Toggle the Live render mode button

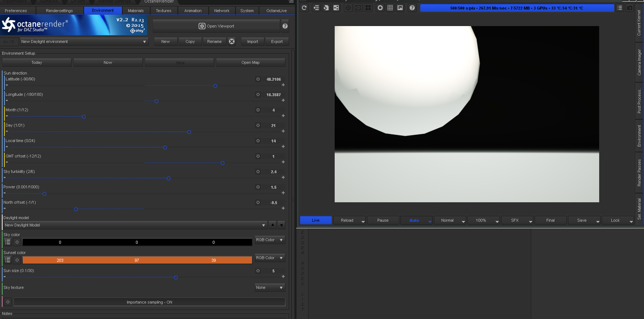(316, 220)
